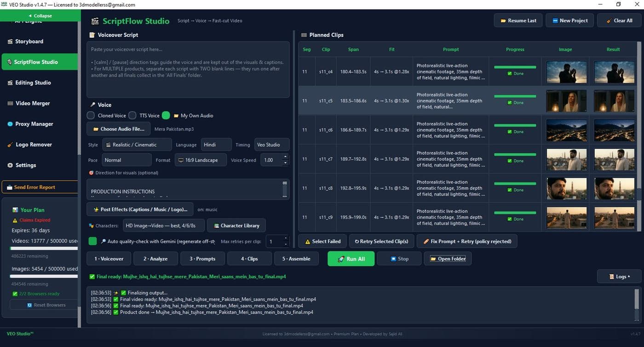Send Error Report button
644x347 pixels.
(40, 187)
